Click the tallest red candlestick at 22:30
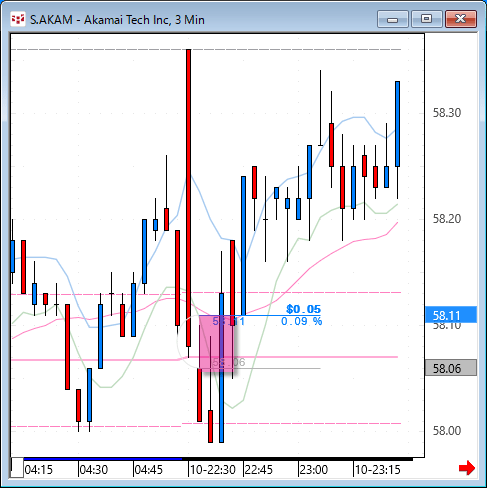487x488 pixels. coord(188,198)
